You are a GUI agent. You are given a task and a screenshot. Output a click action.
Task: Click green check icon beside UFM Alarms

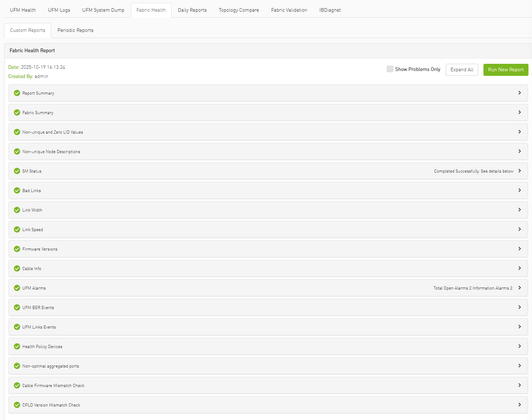17,288
